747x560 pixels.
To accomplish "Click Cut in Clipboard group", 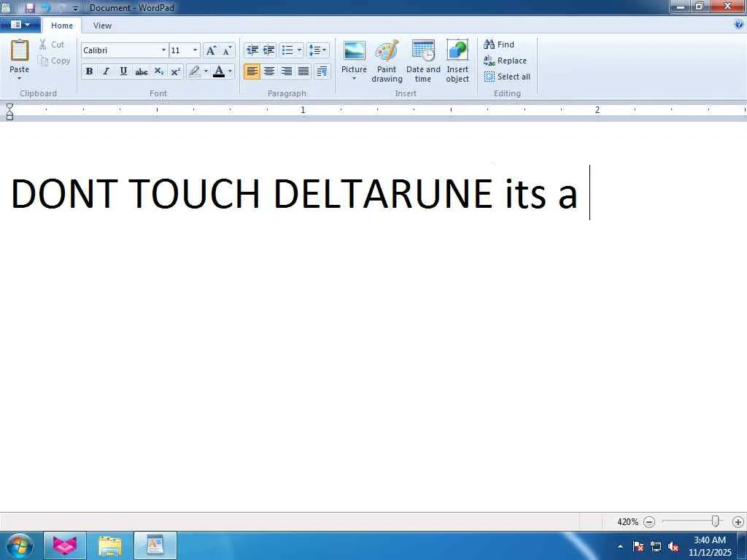I will [52, 44].
